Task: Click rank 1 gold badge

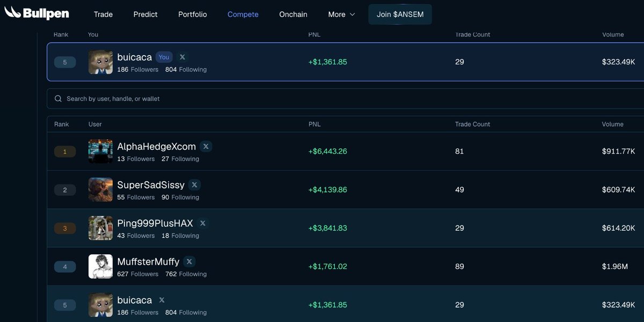Action: 65,152
